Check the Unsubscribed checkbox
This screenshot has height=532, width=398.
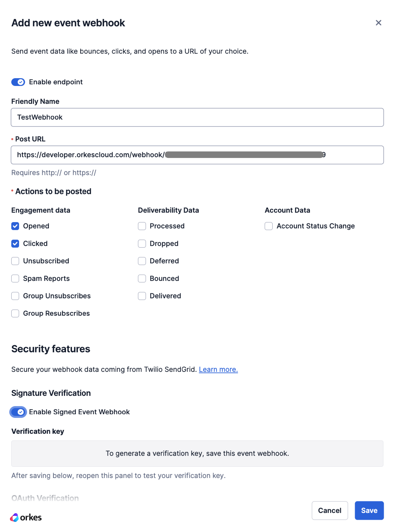click(x=15, y=261)
